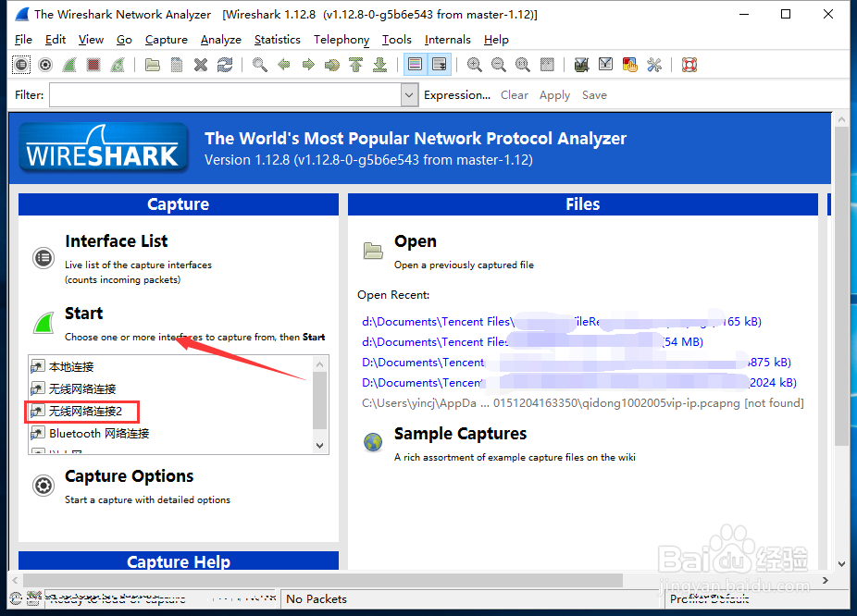Viewport: 857px width, 616px height.
Task: Open the recent file ending in 54 MB
Action: (x=532, y=342)
